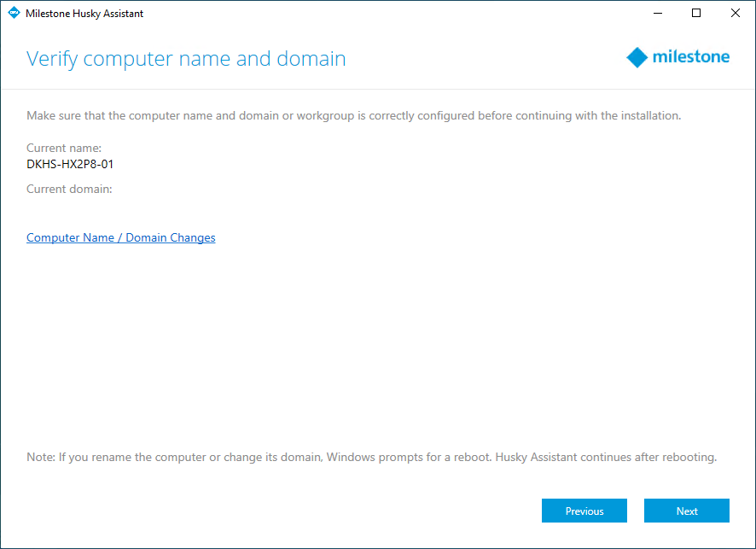Image resolution: width=756 pixels, height=549 pixels.
Task: Proceed with the Next button
Action: tap(686, 511)
